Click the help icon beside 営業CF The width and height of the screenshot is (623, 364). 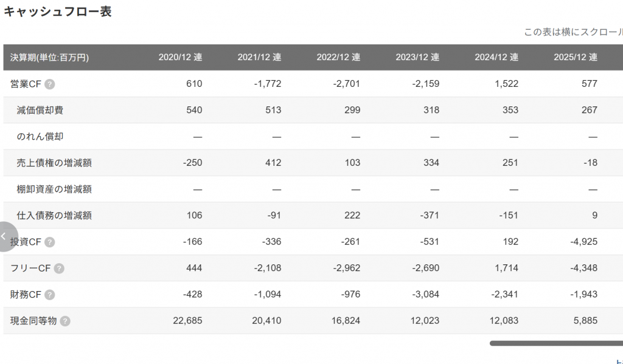tap(50, 84)
